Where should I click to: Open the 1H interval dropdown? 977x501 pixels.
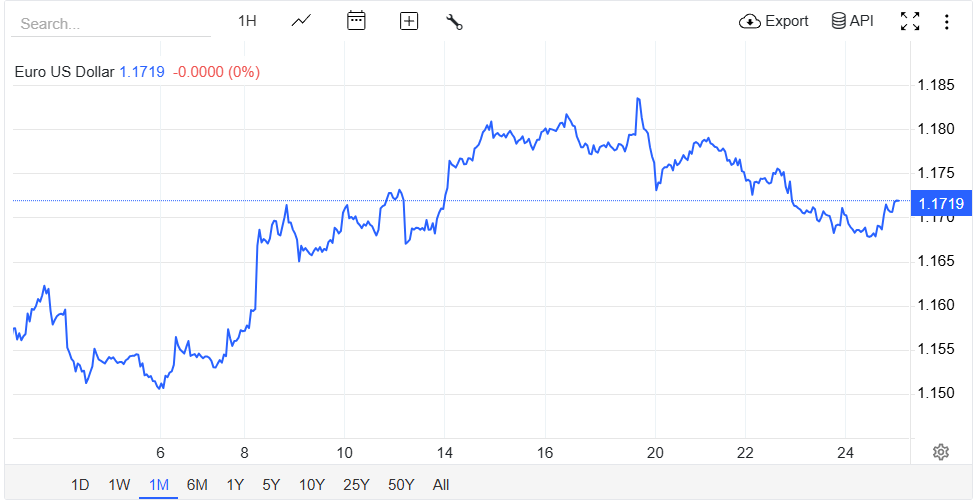click(247, 21)
